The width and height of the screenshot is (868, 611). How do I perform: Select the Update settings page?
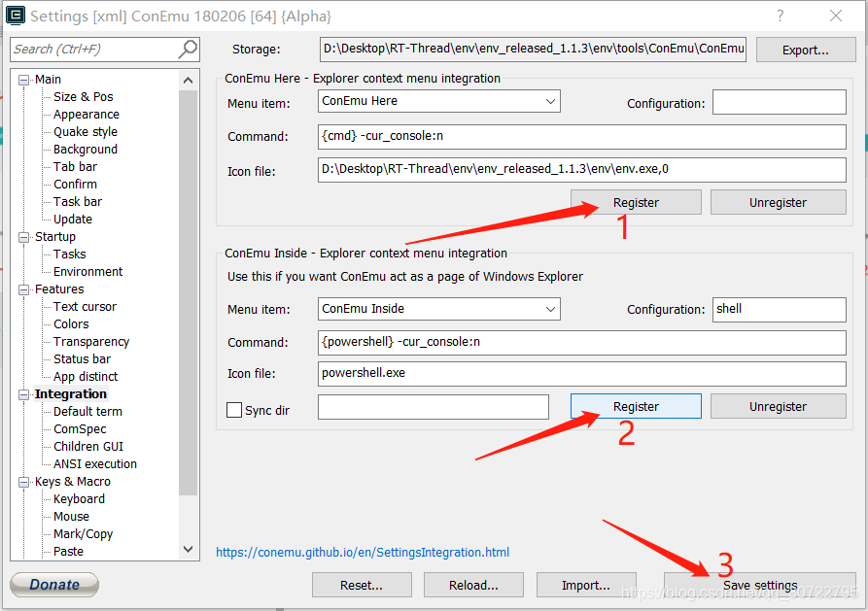(x=73, y=220)
